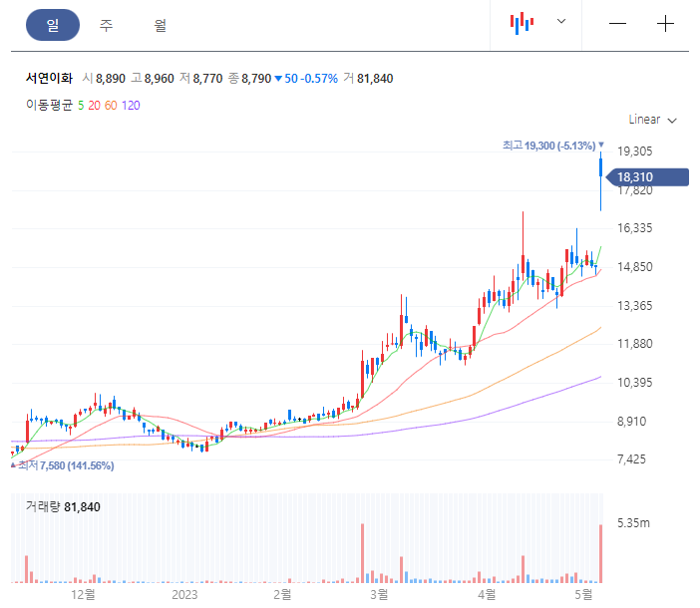Toggle the 60-day moving average

coord(111,106)
